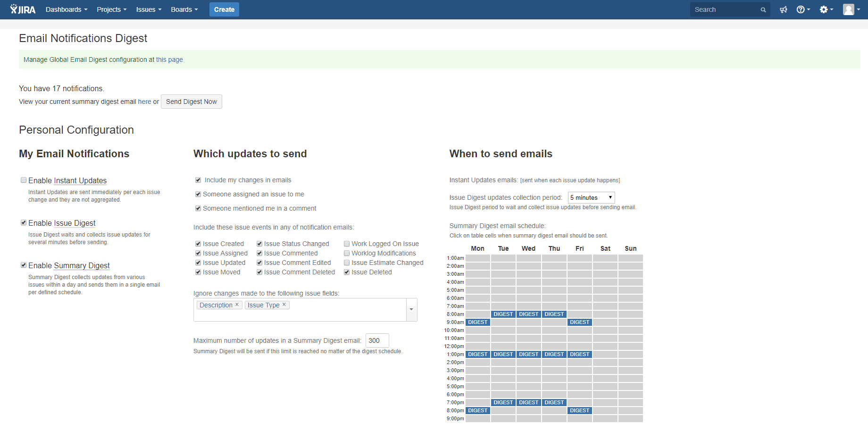This screenshot has width=868, height=425.
Task: Click the Send Digest Now button
Action: (x=191, y=101)
